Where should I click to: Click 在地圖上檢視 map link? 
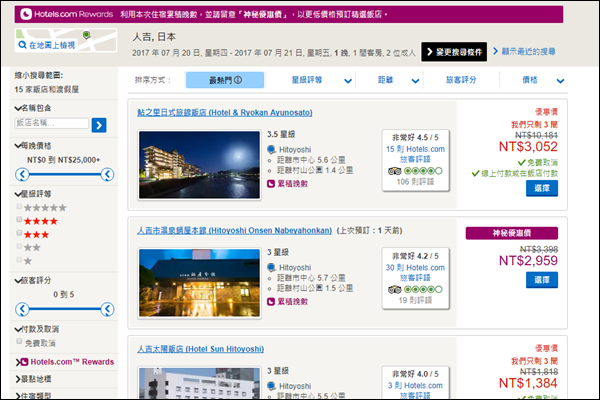pyautogui.click(x=52, y=45)
